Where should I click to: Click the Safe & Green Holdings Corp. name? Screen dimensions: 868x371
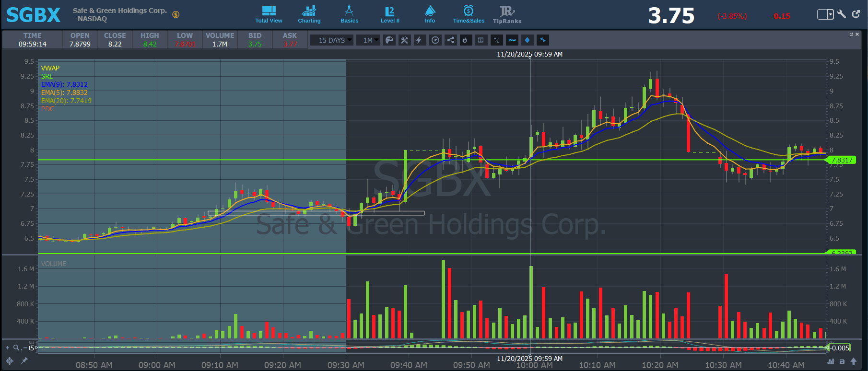120,11
